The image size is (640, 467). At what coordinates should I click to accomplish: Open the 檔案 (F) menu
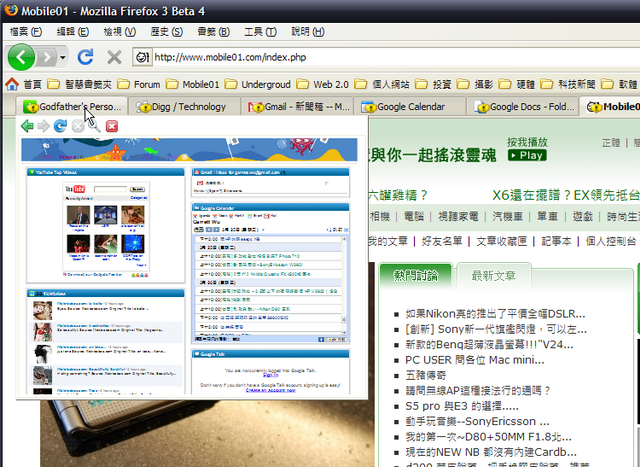point(26,32)
